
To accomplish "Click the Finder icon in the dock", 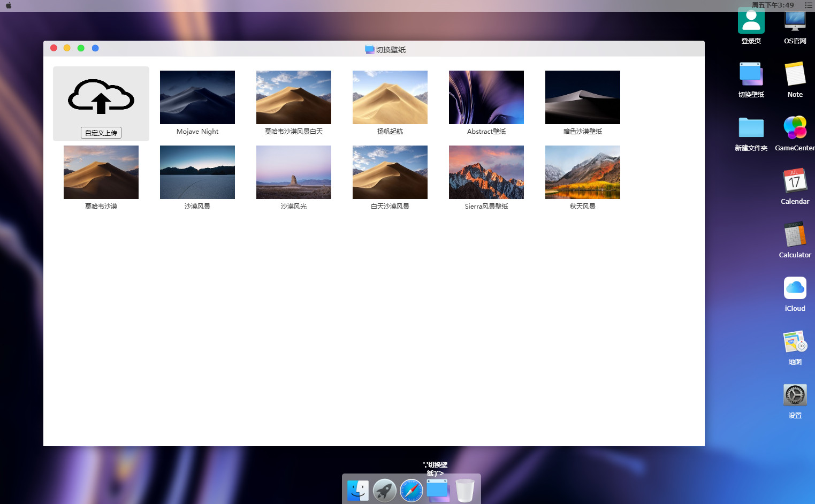I will click(x=357, y=490).
